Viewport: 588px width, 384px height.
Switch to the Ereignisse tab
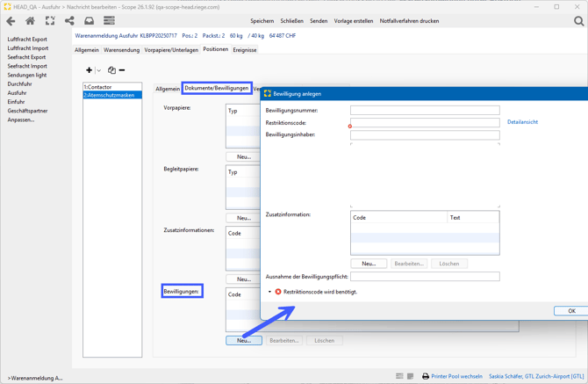pyautogui.click(x=245, y=50)
